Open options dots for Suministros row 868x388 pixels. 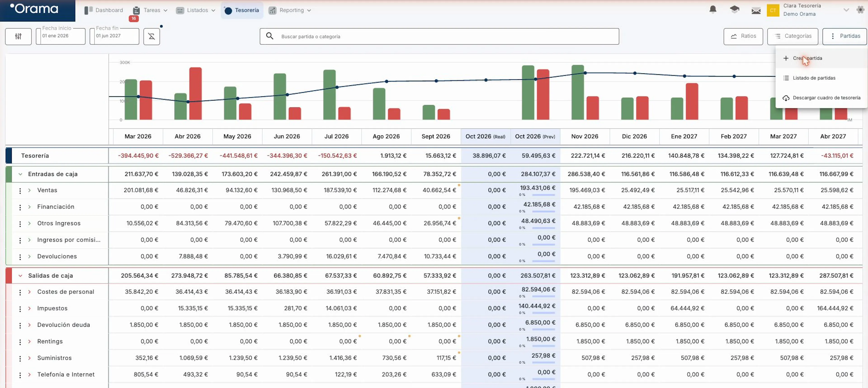(x=20, y=358)
